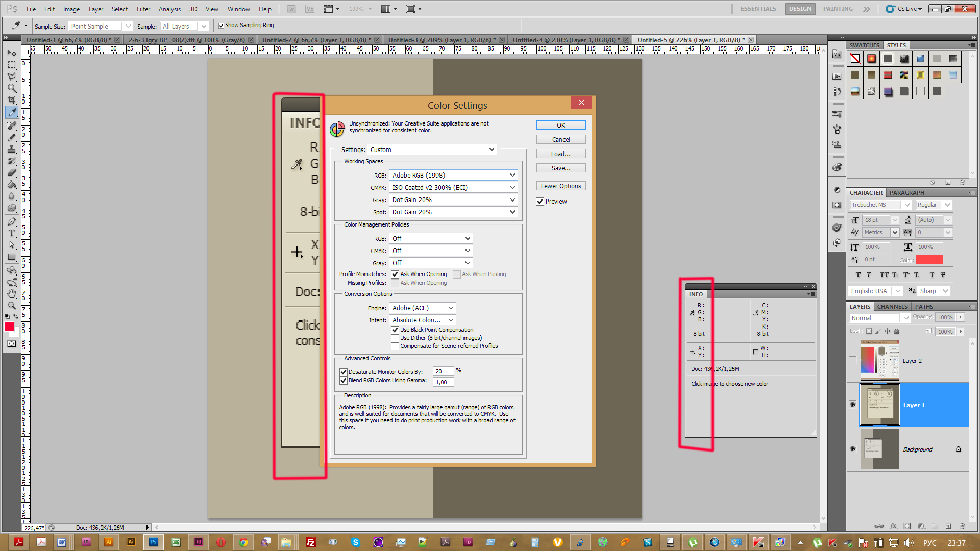This screenshot has width=980, height=551.
Task: Select the Magic Wand tool
Action: [x=12, y=88]
